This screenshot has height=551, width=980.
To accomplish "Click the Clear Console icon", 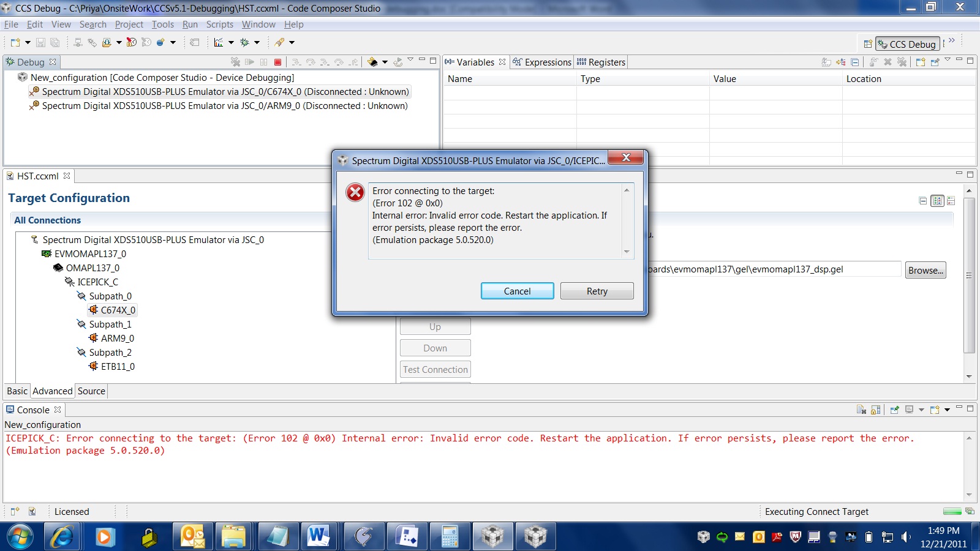I will pyautogui.click(x=861, y=410).
